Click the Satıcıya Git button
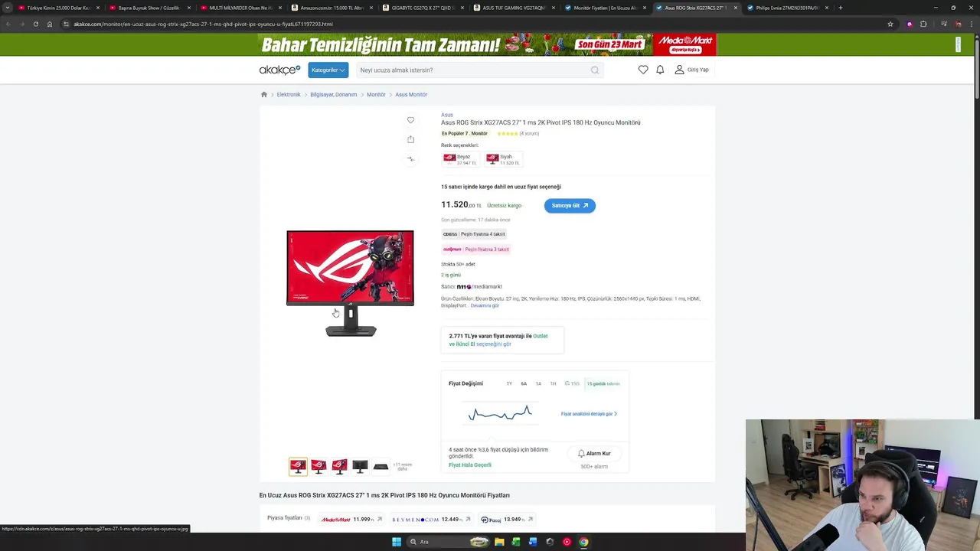Image resolution: width=980 pixels, height=551 pixels. (x=570, y=205)
